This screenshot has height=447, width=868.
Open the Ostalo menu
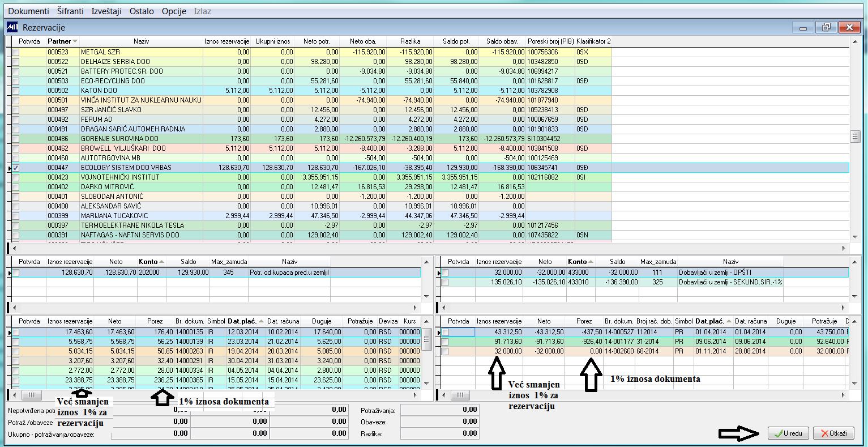[x=142, y=11]
